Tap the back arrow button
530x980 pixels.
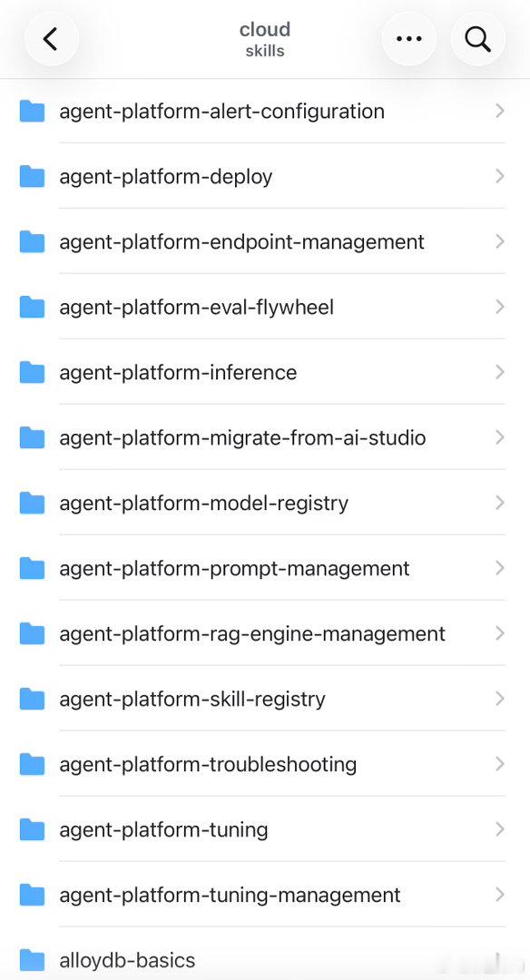[51, 39]
